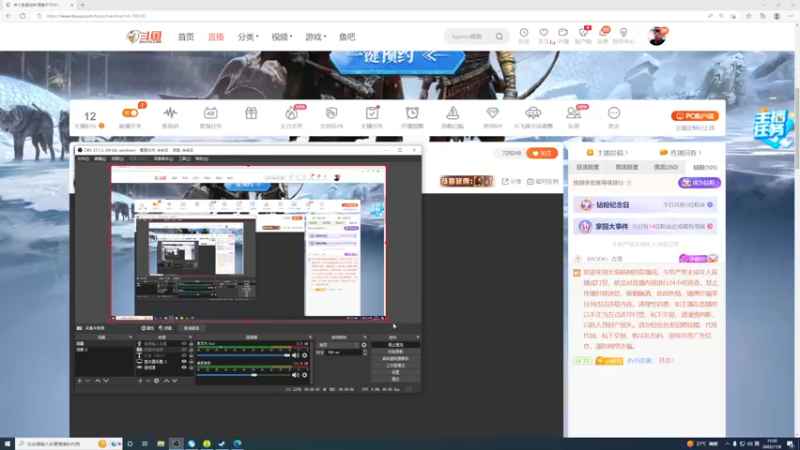Click the 一键预约 banner button
The height and width of the screenshot is (450, 800).
pos(398,57)
